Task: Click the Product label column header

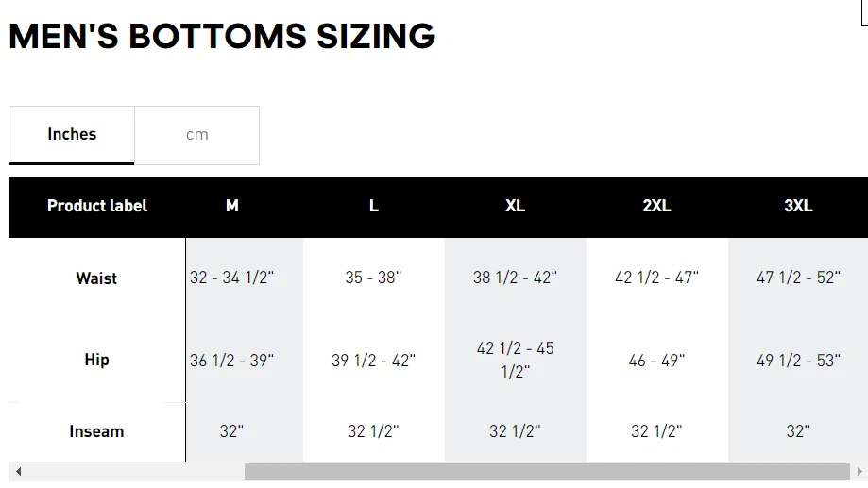Action: [x=97, y=206]
